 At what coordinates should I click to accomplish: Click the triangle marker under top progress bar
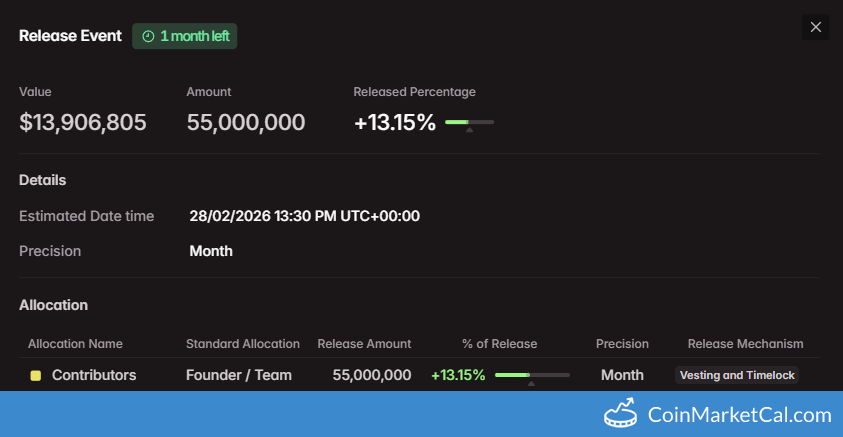tap(469, 130)
